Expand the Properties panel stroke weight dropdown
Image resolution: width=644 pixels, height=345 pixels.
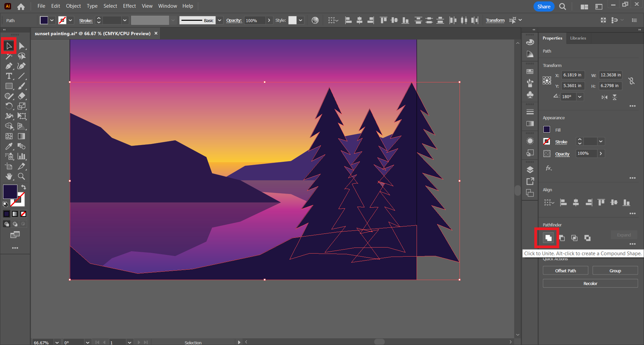pyautogui.click(x=601, y=142)
